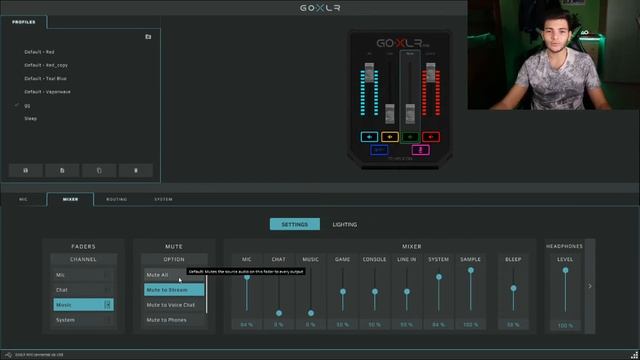Expand mixer panel with right chevron
640x360 pixels.
(590, 286)
